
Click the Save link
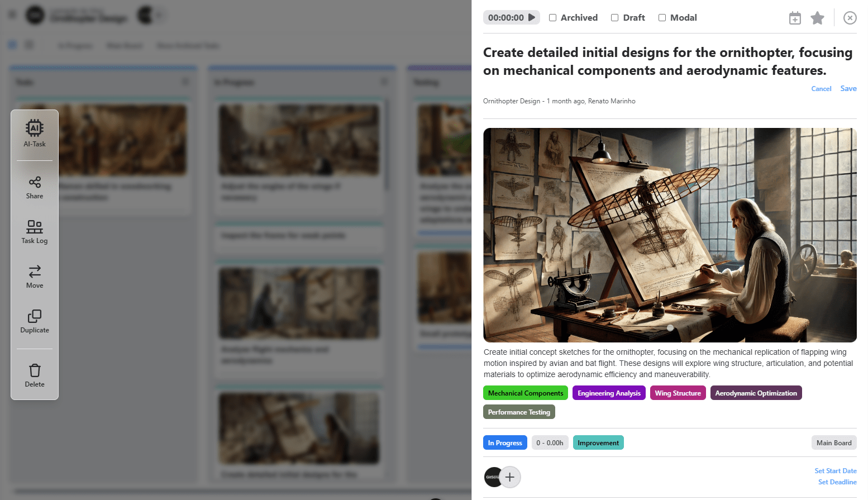848,89
